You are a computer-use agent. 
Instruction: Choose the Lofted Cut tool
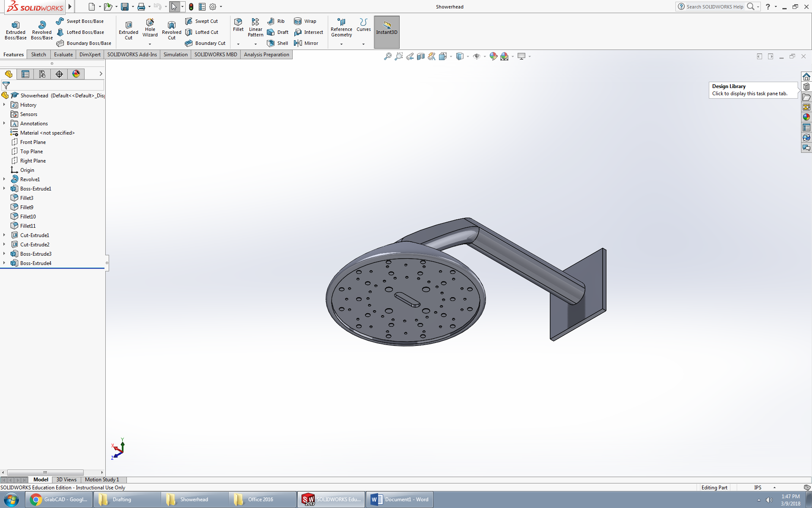click(202, 32)
